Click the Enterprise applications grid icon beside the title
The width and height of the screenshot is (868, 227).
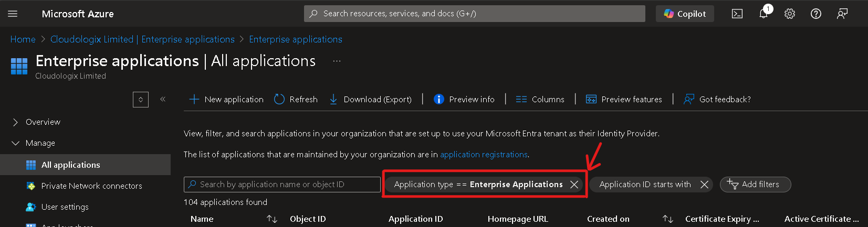click(x=19, y=66)
